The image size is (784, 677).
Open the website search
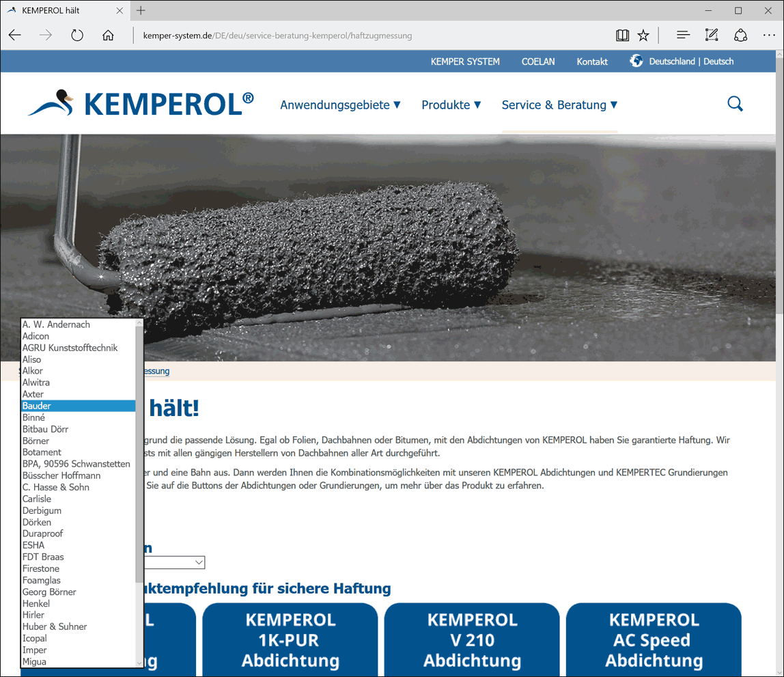pos(735,104)
